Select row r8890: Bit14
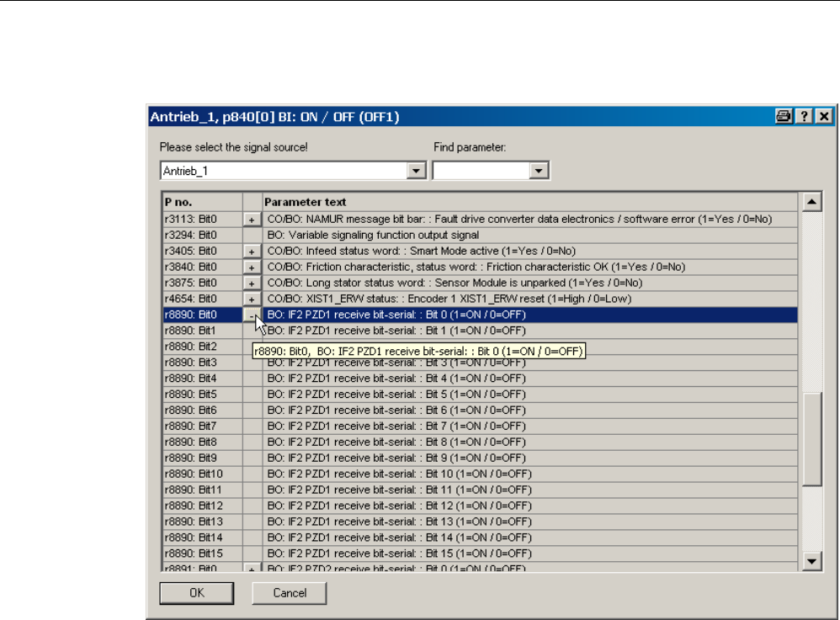Viewport: 840px width, 620px height. click(x=480, y=538)
